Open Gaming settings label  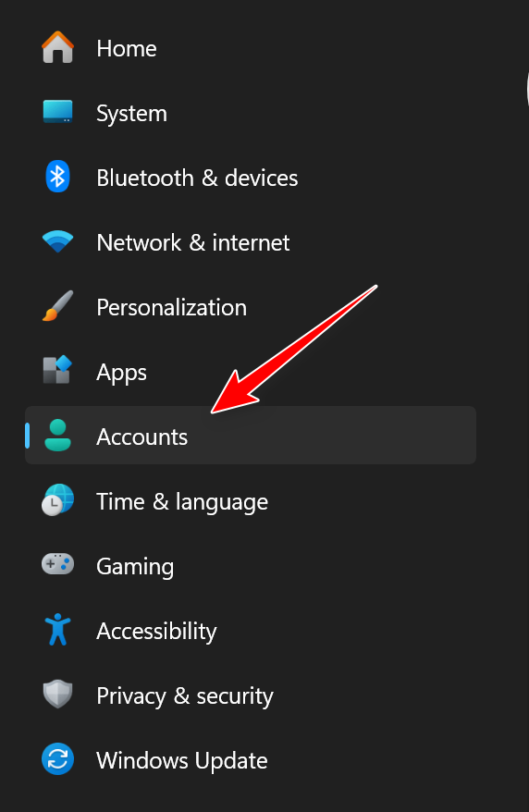135,567
